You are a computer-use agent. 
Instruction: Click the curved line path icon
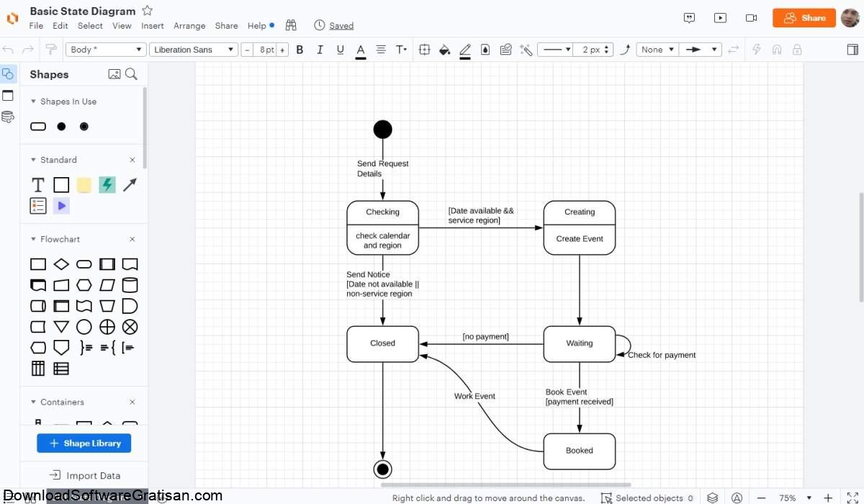click(625, 50)
